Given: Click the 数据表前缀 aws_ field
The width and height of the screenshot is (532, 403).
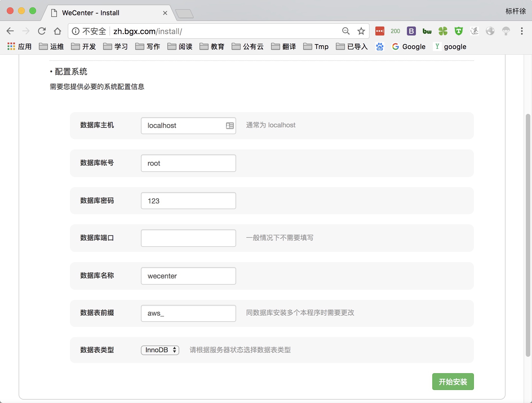Looking at the screenshot, I should click(x=188, y=313).
